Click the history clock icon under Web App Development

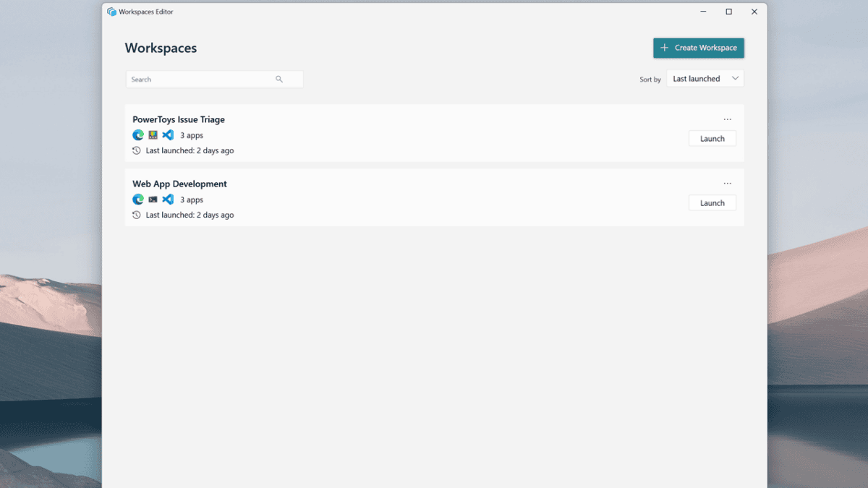coord(137,215)
